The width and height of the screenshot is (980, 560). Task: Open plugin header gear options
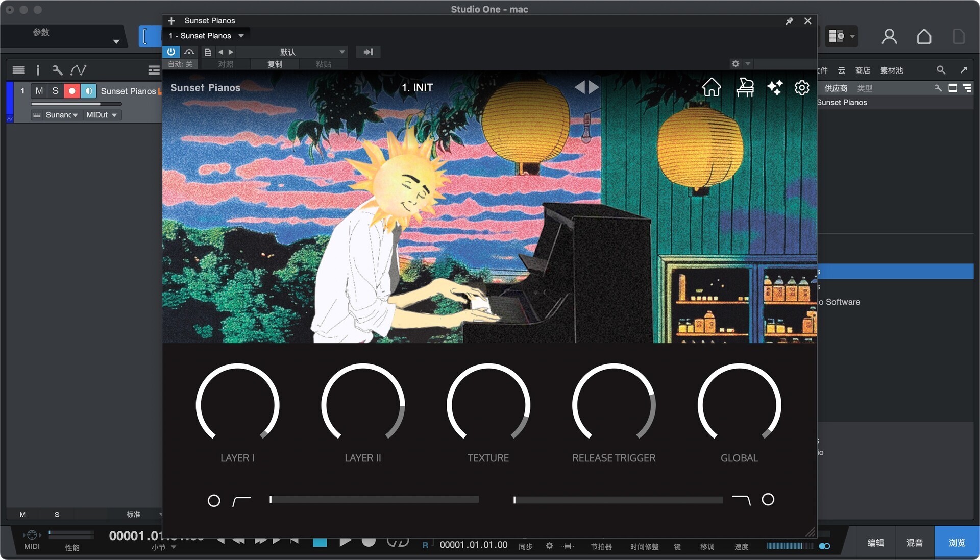[736, 64]
